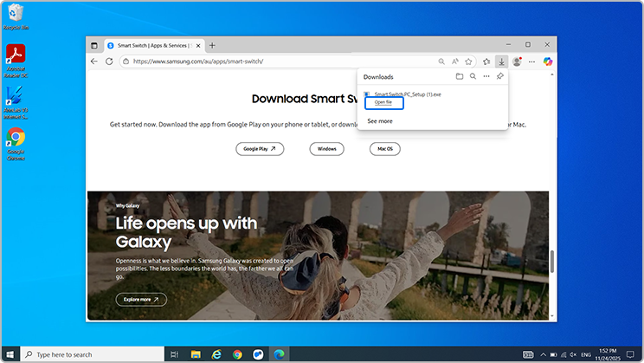Click See more in Downloads panel

(x=380, y=121)
